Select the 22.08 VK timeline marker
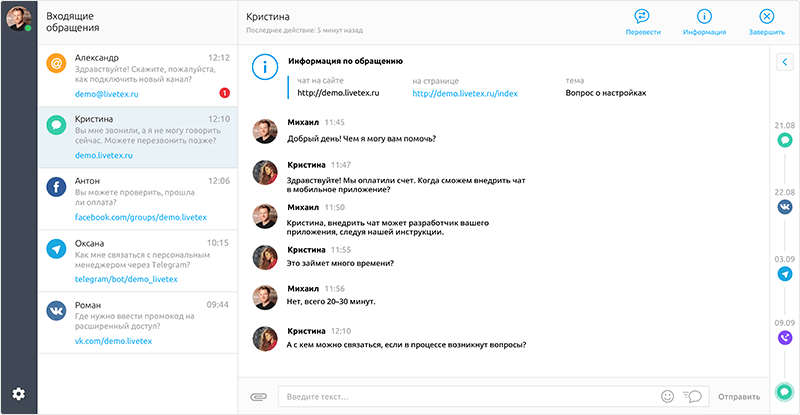The width and height of the screenshot is (800, 415). point(785,207)
